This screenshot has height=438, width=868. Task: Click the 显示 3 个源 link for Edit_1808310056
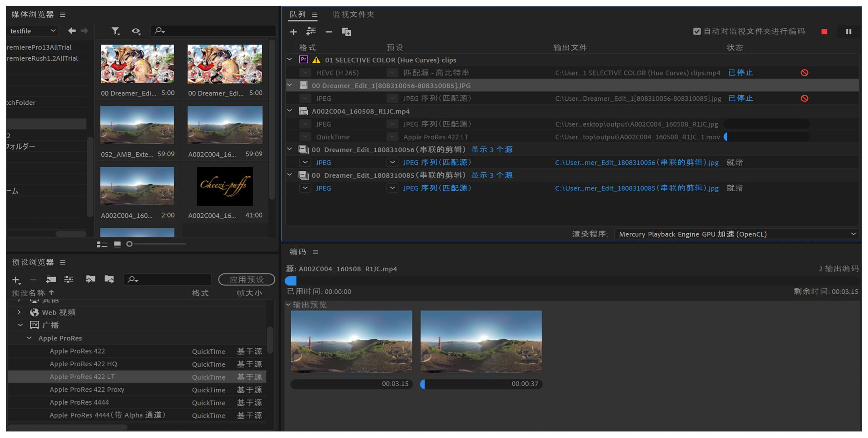point(492,150)
